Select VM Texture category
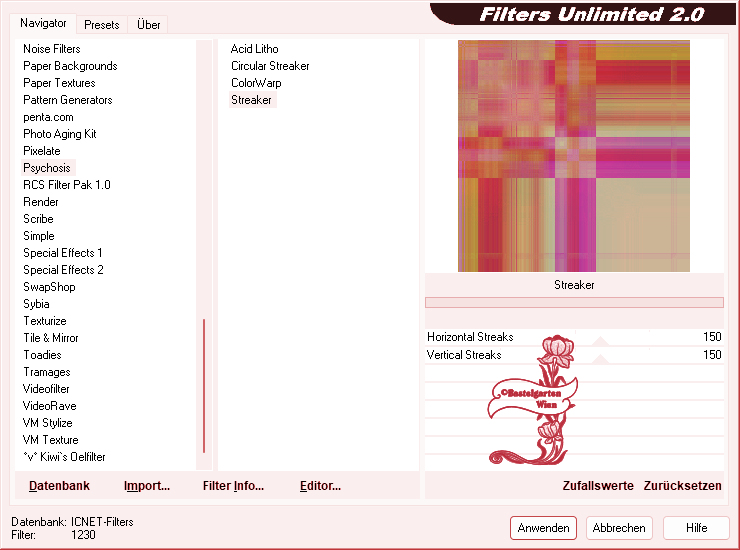The image size is (740, 550). pyautogui.click(x=50, y=440)
